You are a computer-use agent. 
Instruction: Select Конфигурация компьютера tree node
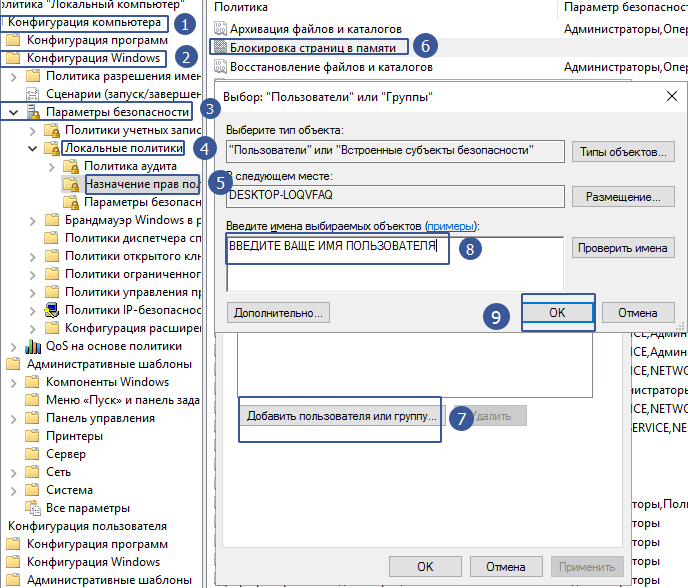pyautogui.click(x=84, y=22)
